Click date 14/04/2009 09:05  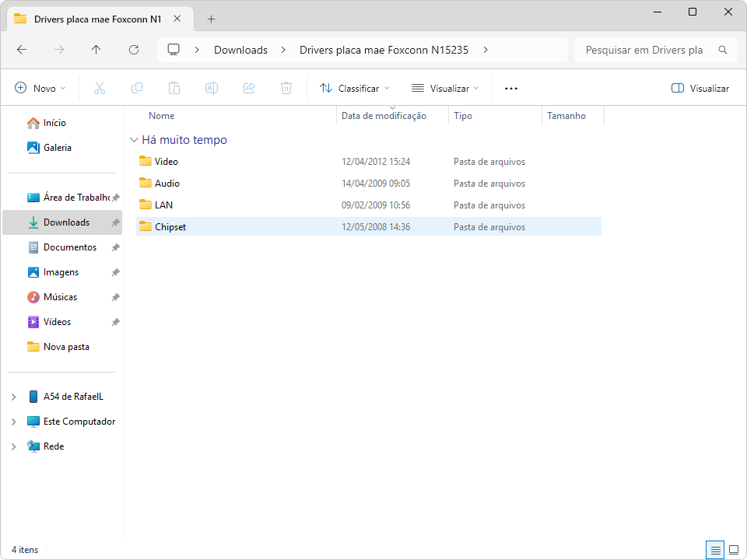coord(376,184)
